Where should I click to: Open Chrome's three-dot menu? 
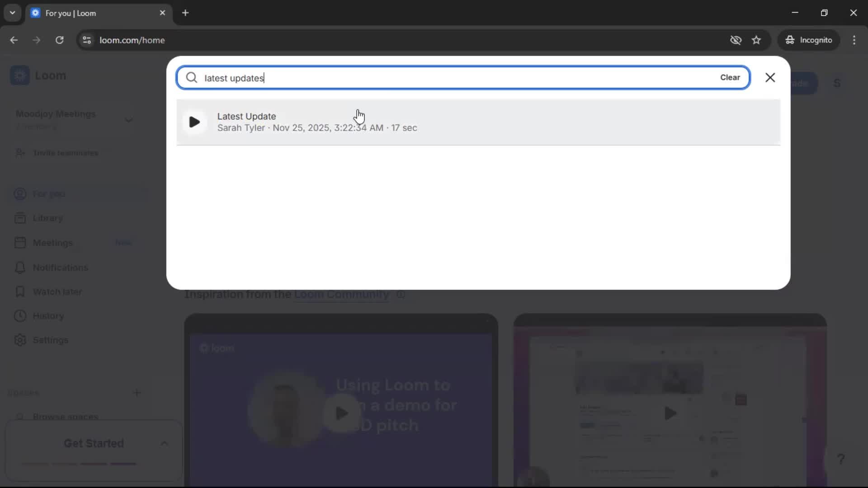pyautogui.click(x=855, y=40)
